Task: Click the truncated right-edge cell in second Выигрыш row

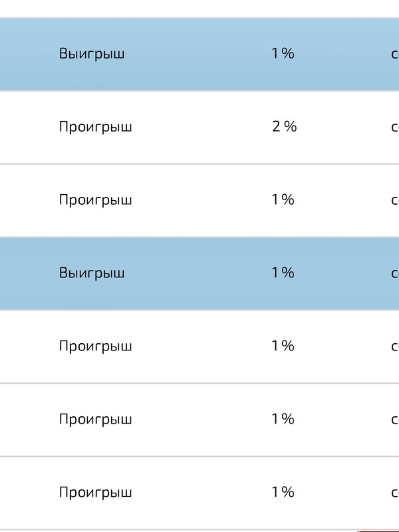Action: click(x=395, y=273)
